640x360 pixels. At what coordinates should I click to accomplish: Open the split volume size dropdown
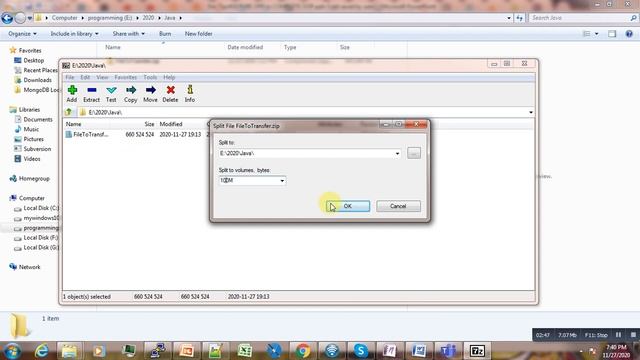tap(282, 180)
